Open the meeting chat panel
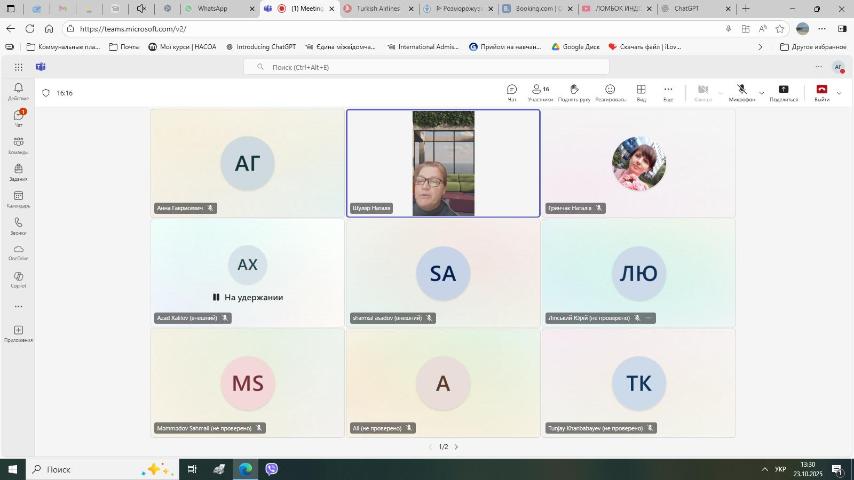854x480 pixels. click(x=512, y=91)
